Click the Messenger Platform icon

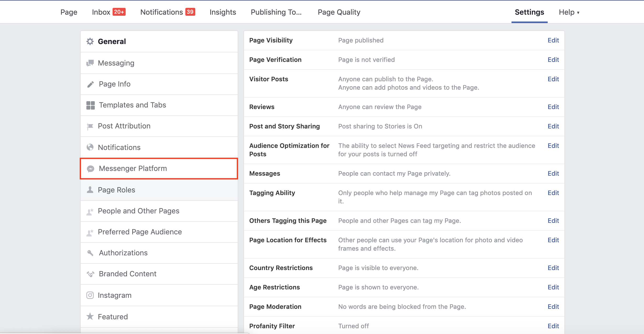[x=91, y=169]
